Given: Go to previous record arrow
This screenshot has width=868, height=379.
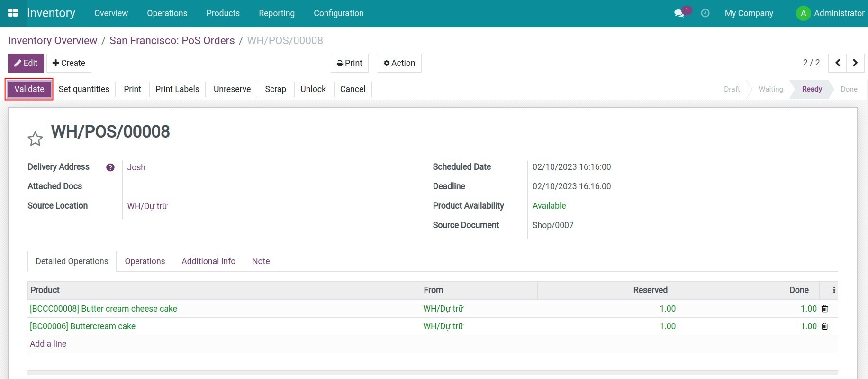Looking at the screenshot, I should coord(838,63).
